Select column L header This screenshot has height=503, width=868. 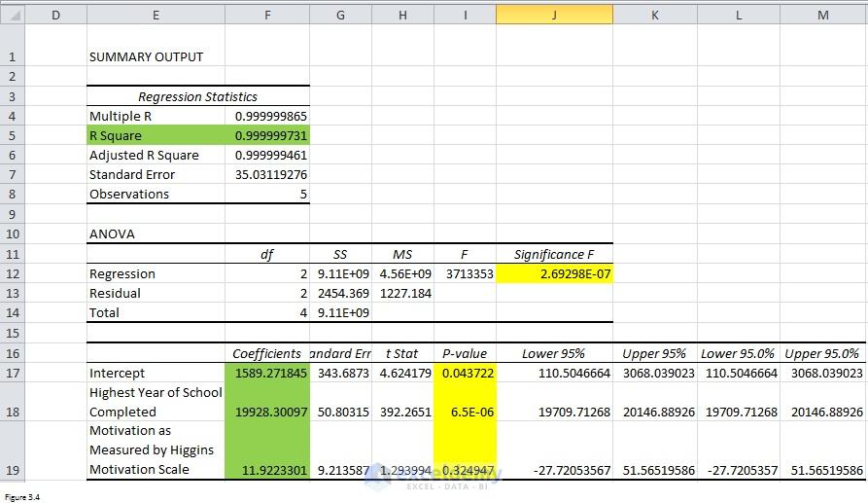(739, 15)
